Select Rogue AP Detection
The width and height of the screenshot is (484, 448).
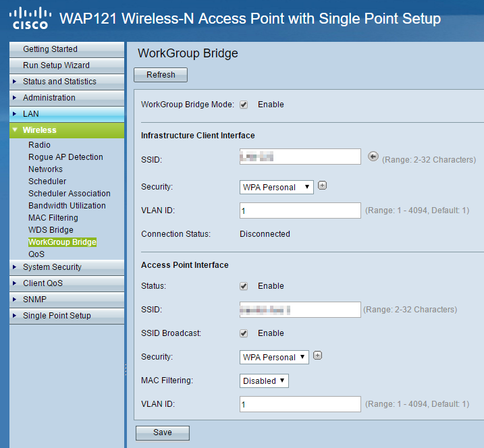point(65,157)
